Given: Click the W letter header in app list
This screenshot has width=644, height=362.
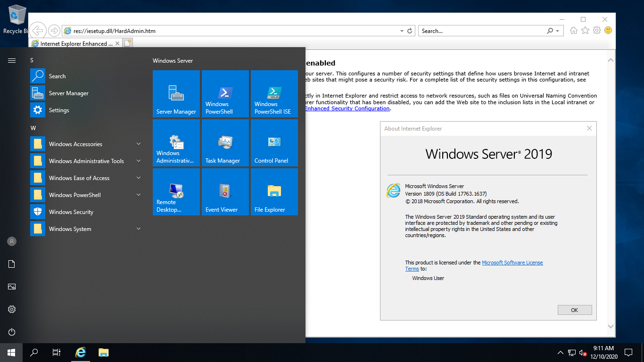Looking at the screenshot, I should pyautogui.click(x=33, y=128).
